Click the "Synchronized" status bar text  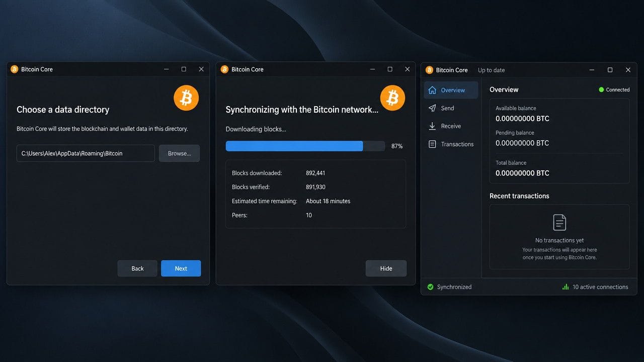tap(454, 287)
